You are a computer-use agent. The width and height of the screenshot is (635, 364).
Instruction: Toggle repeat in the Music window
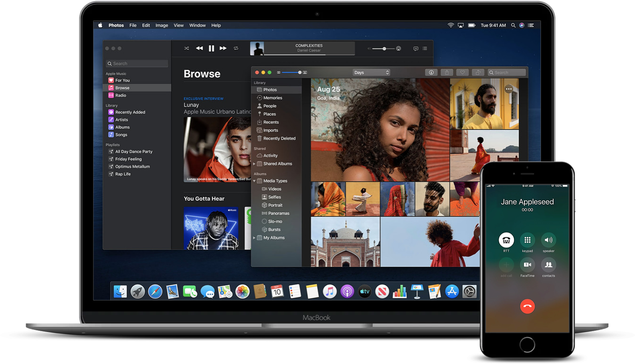[236, 48]
